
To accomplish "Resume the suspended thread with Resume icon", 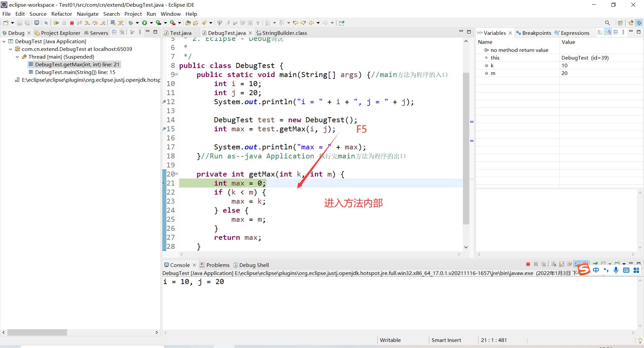I will click(56, 22).
